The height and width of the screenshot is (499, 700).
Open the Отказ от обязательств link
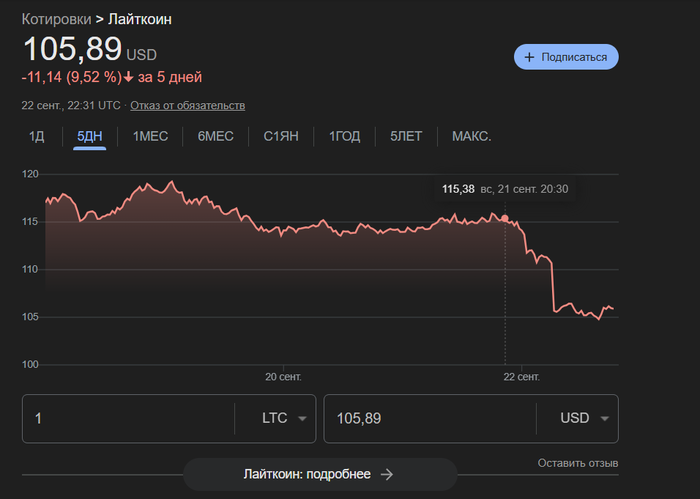[x=187, y=105]
